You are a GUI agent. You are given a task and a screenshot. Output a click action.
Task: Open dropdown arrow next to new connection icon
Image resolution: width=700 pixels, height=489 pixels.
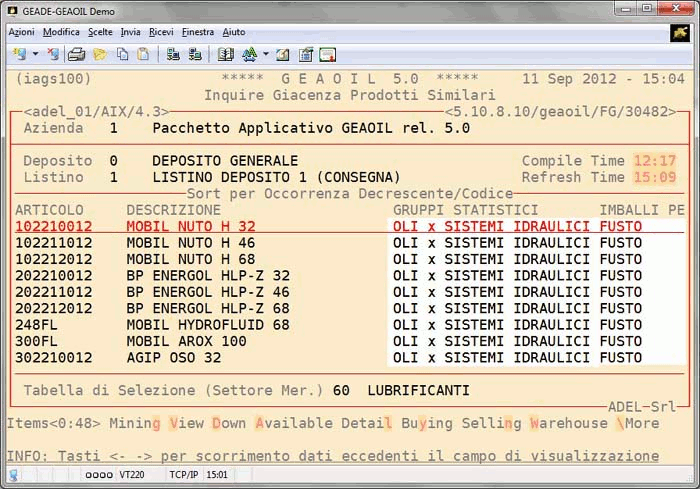tap(36, 54)
